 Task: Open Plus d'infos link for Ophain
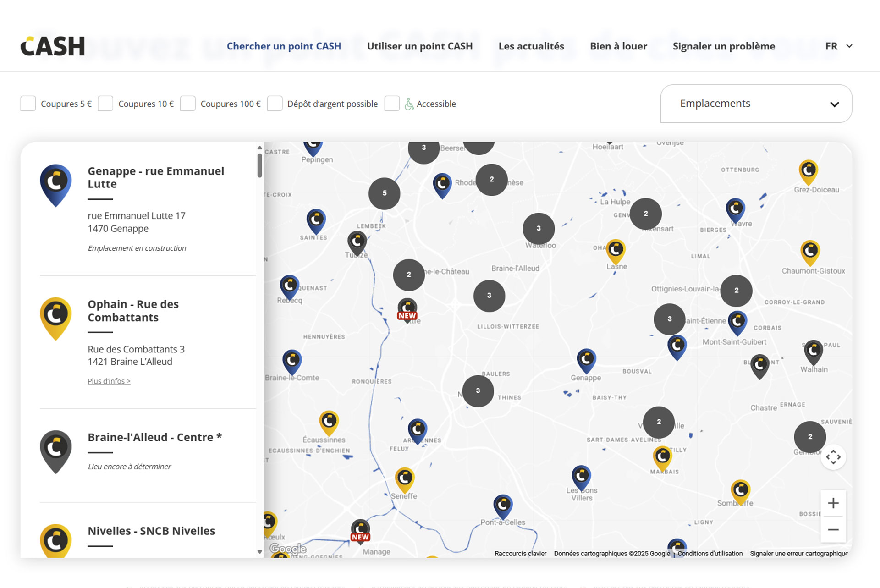coord(109,381)
